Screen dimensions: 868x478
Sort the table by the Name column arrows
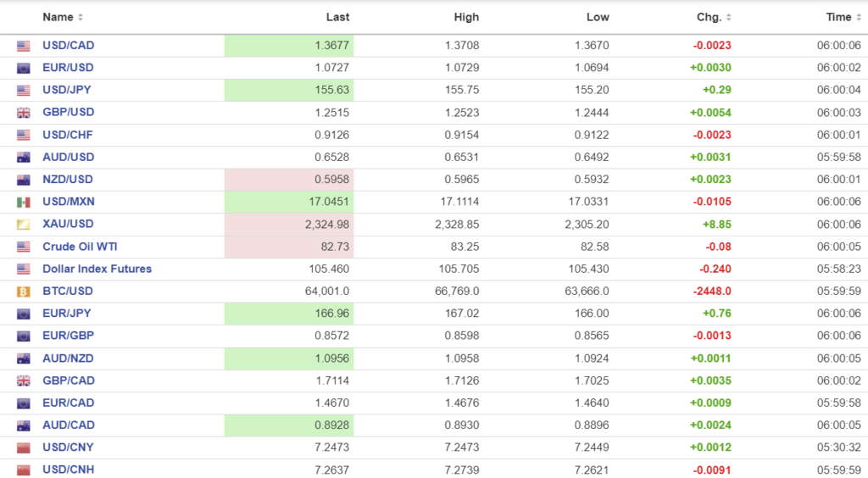[x=81, y=18]
